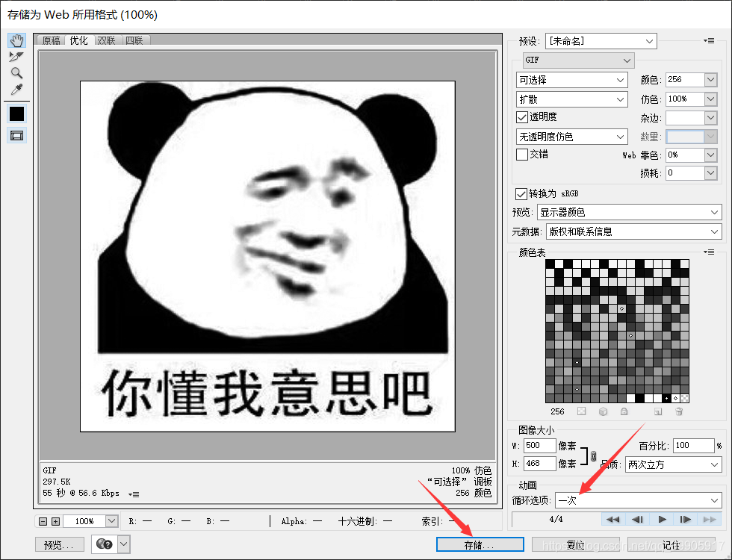Viewport: 732px width, 560px height.
Task: Select the Slice Select tool
Action: pyautogui.click(x=16, y=57)
